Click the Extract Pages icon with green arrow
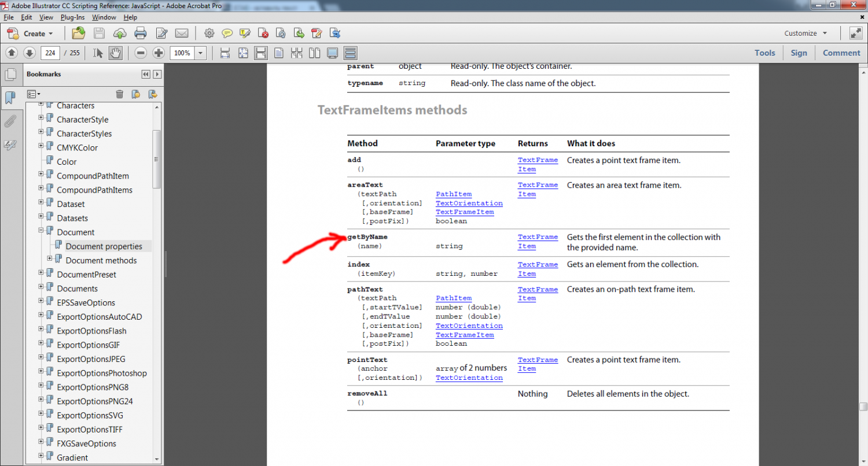This screenshot has width=868, height=466. pyautogui.click(x=299, y=33)
